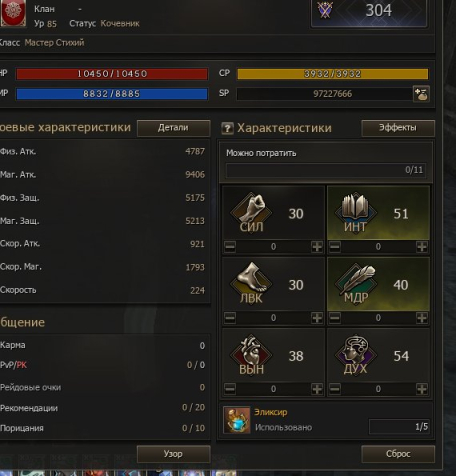This screenshot has width=456, height=476.
Task: Click the Эликсир elixir potion icon
Action: point(237,420)
